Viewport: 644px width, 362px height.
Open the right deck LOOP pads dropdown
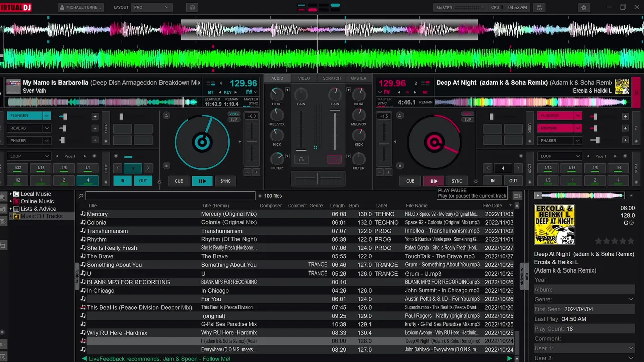click(x=559, y=156)
